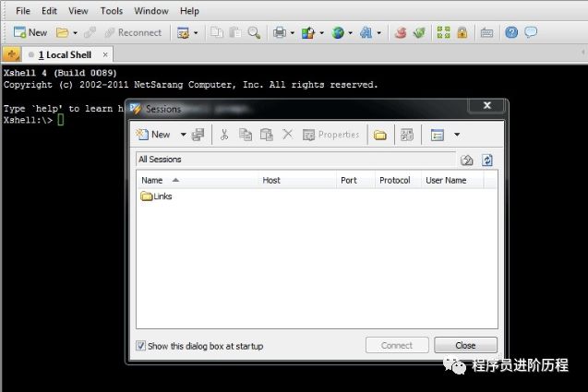
Task: Click the All Sessions path field
Action: tap(295, 160)
